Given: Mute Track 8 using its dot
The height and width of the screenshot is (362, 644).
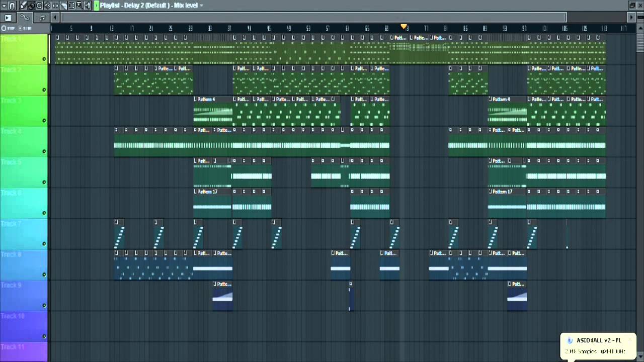Looking at the screenshot, I should [44, 275].
